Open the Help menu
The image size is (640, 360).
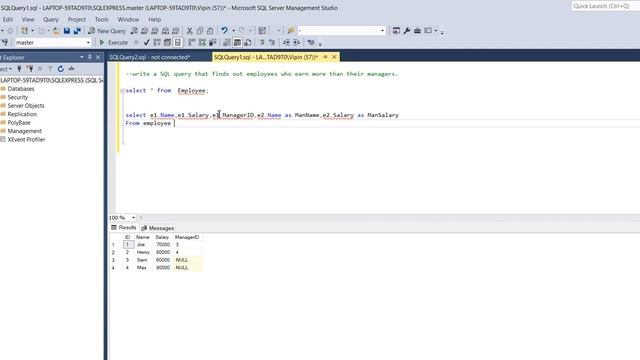pyautogui.click(x=154, y=19)
